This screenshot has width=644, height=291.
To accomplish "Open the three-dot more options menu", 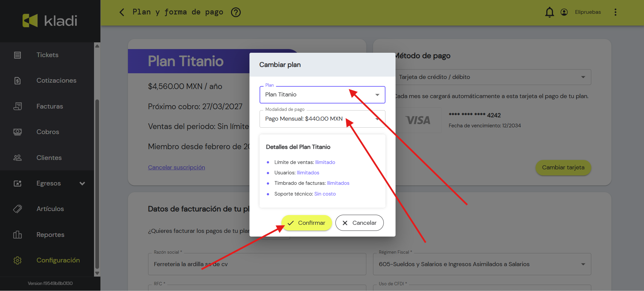I will 615,12.
